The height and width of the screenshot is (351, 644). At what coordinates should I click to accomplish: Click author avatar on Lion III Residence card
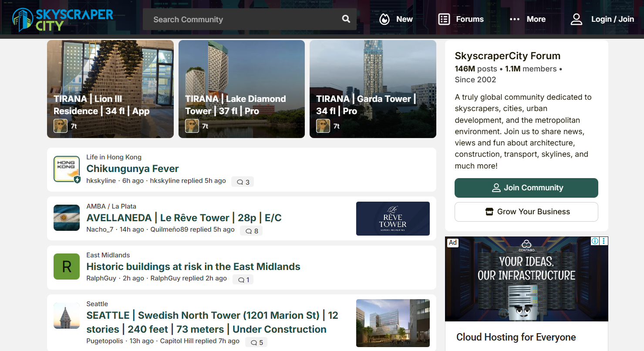(61, 126)
